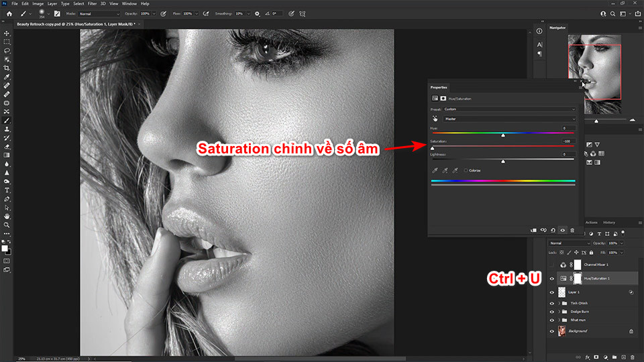
Task: Open the Image menu
Action: coord(38,4)
